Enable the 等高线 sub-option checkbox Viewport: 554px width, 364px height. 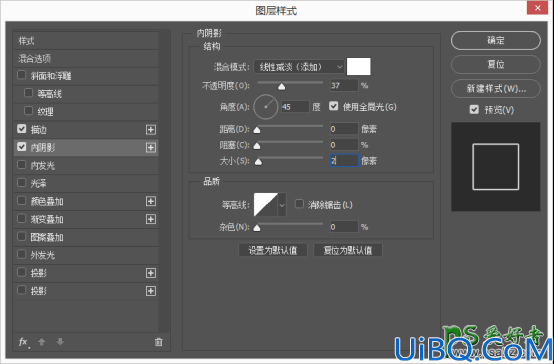click(x=28, y=93)
